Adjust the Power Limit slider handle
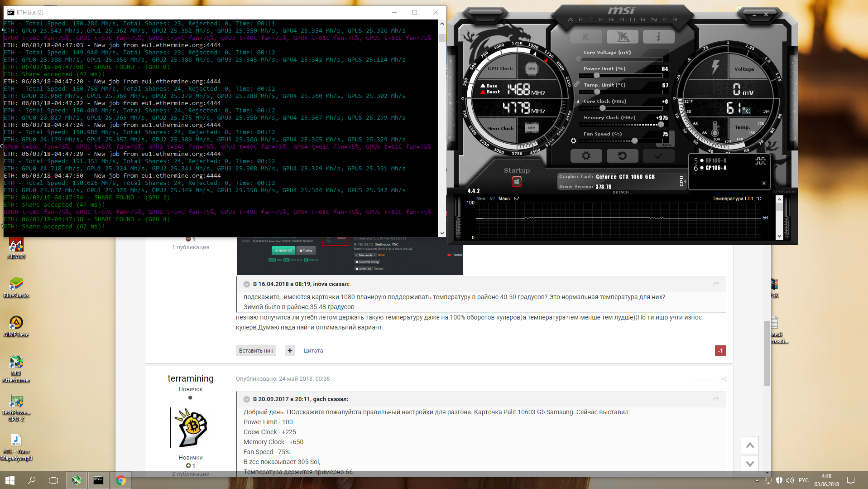This screenshot has height=489, width=868. point(597,76)
